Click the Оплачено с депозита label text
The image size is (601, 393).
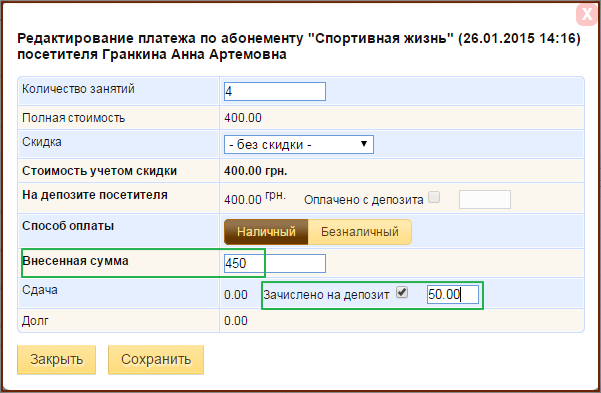[363, 200]
